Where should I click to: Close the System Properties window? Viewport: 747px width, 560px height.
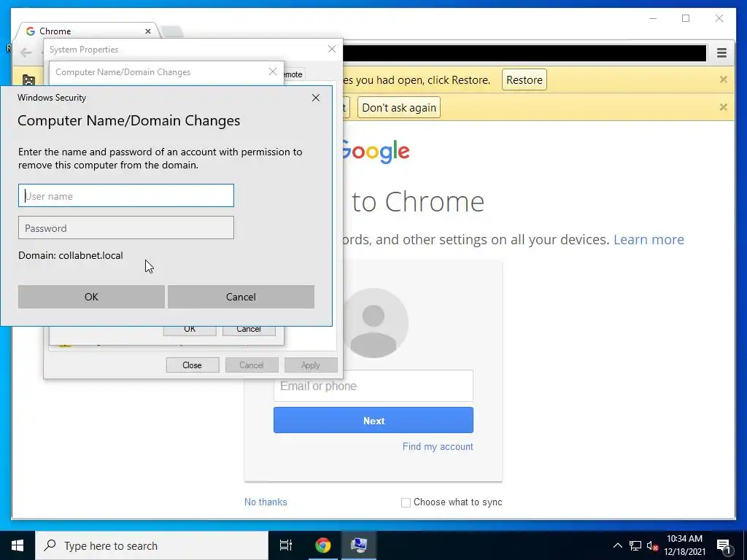[x=332, y=49]
